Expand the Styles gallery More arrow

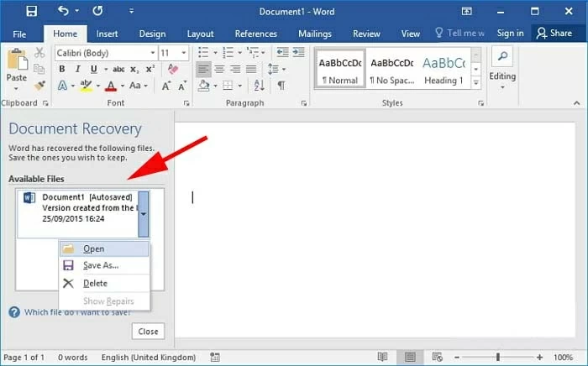(477, 83)
